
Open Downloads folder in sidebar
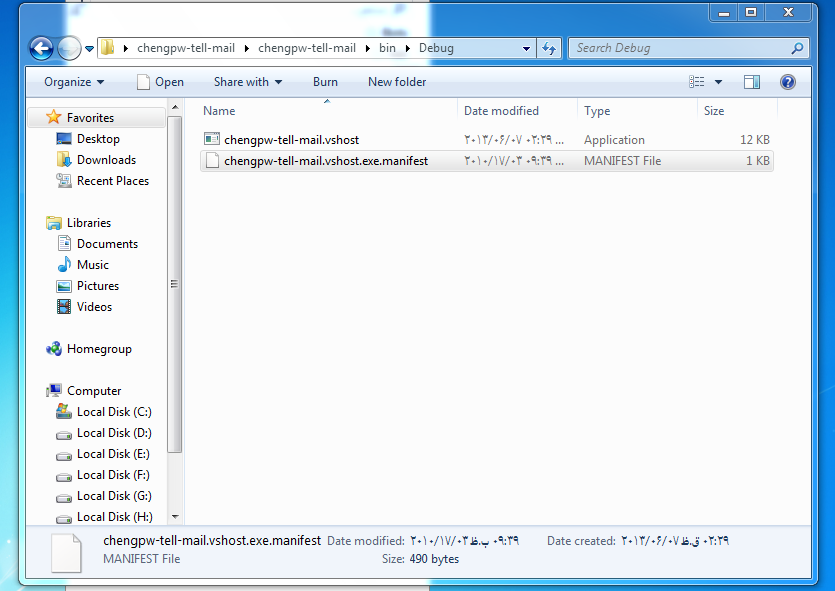click(x=107, y=160)
